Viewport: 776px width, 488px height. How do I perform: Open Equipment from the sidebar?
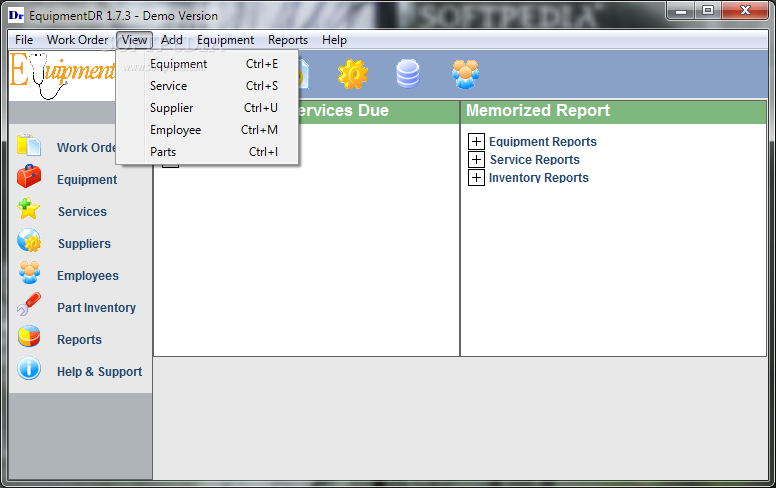87,180
